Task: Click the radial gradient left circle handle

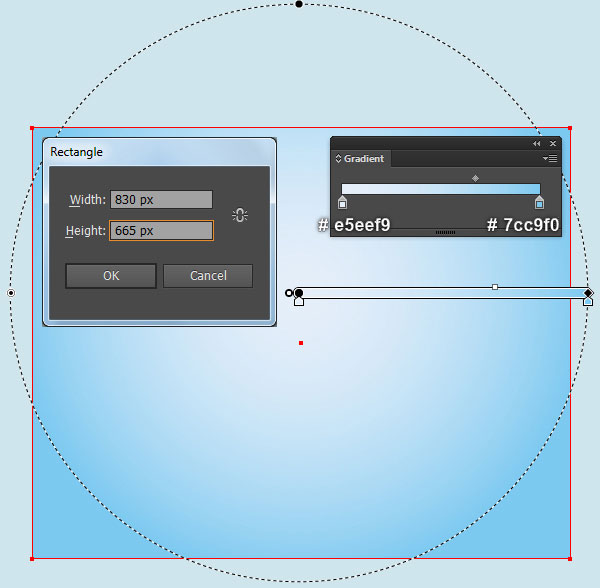Action: tap(11, 293)
